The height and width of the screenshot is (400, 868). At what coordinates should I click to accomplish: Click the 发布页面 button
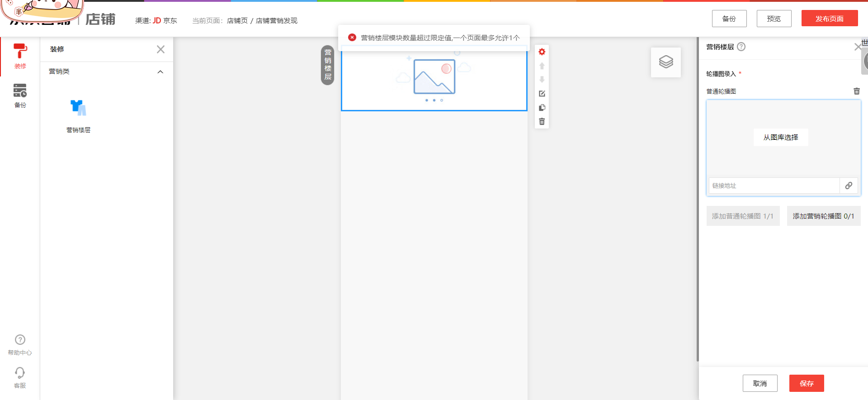click(x=829, y=19)
